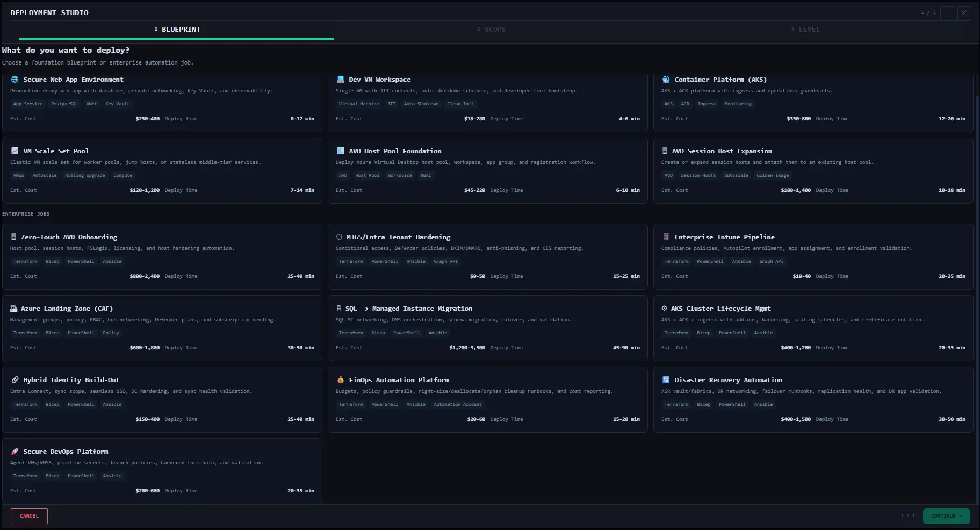Click the PostgreSQL tag on Secure Web App
Image resolution: width=980 pixels, height=530 pixels.
click(64, 104)
